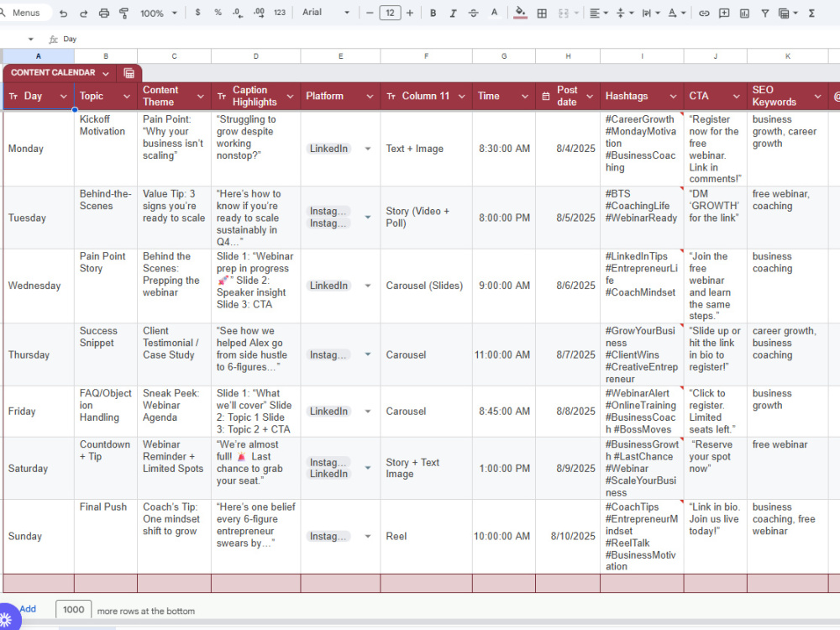This screenshot has width=840, height=630.
Task: Open vertical align options
Action: coord(624,13)
